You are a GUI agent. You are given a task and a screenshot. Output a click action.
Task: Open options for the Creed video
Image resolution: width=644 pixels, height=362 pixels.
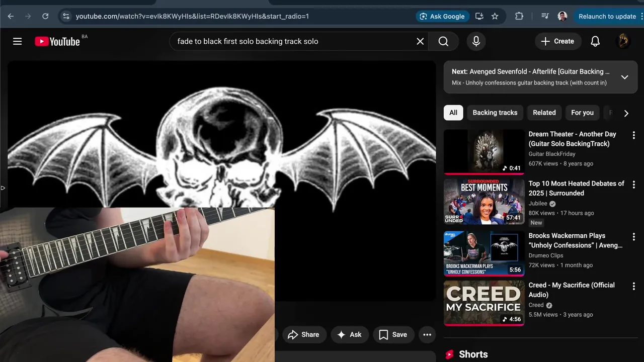coord(633,286)
